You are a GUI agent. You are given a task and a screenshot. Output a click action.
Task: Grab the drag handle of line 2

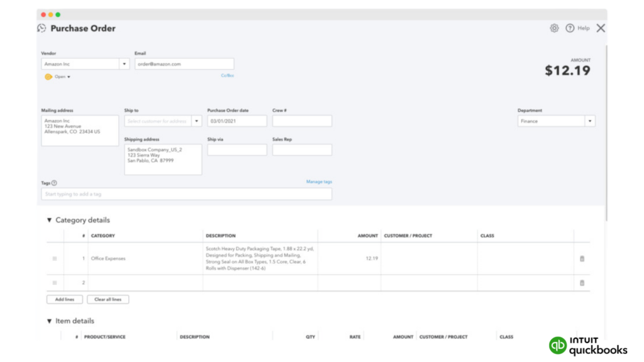pos(55,283)
